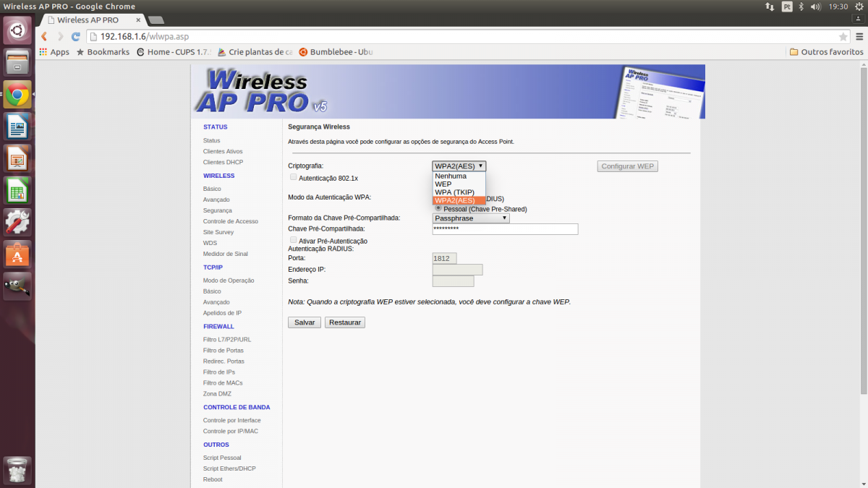Open the WDS sidebar link
The image size is (868, 488).
pos(210,243)
